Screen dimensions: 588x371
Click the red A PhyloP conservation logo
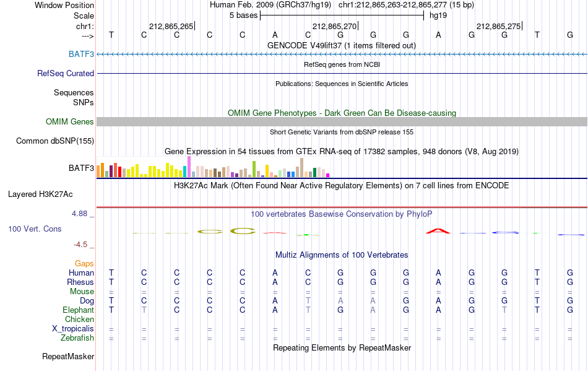438,230
